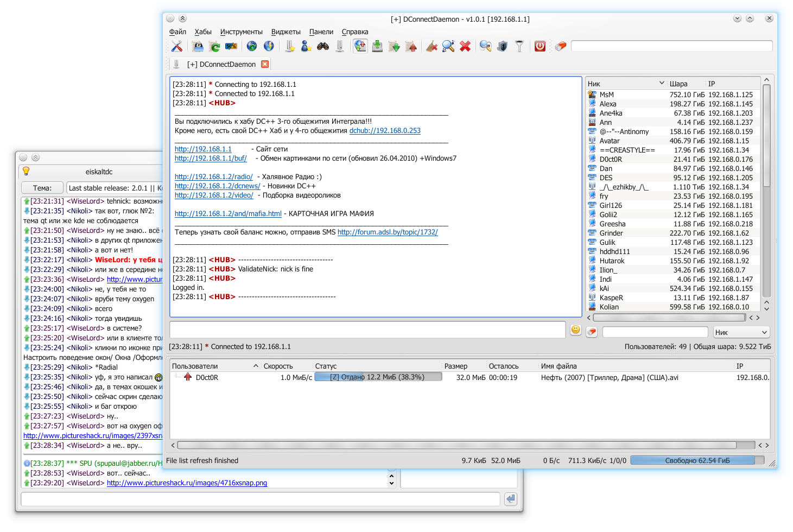
Task: Open the http://192.168.1.2/radio/ link
Action: pyautogui.click(x=213, y=177)
